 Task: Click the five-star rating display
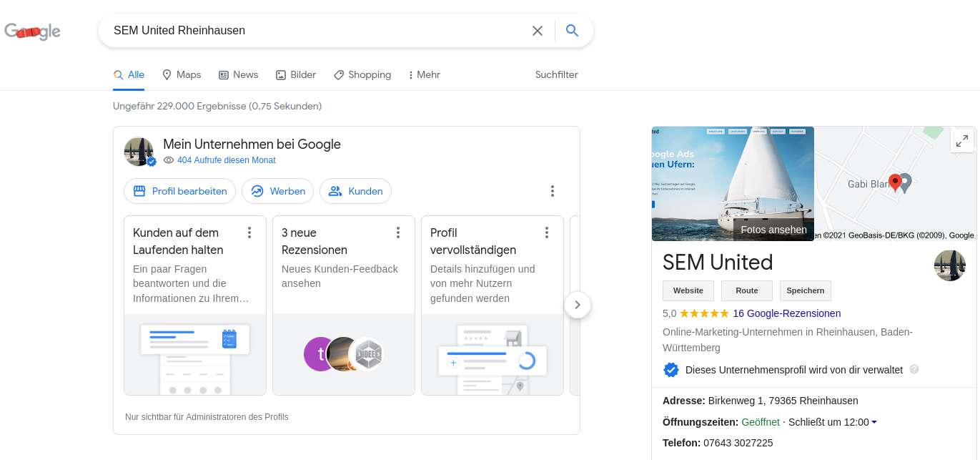click(x=704, y=313)
